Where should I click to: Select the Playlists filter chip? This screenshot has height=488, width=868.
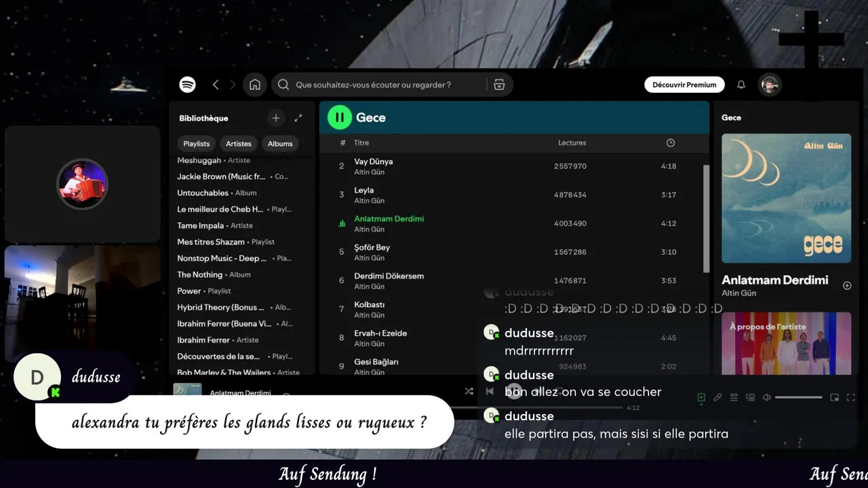coord(197,144)
